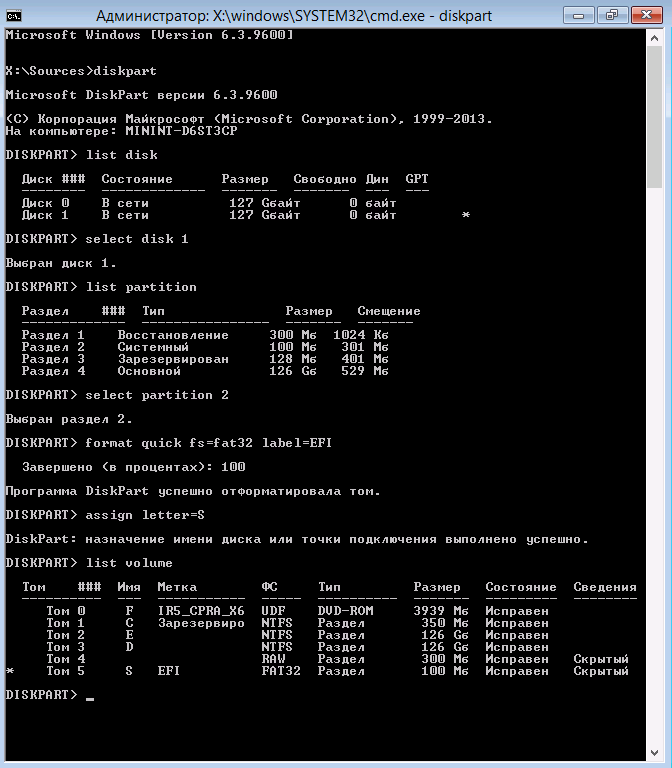Image resolution: width=672 pixels, height=768 pixels.
Task: Click the window title text
Action: (294, 16)
